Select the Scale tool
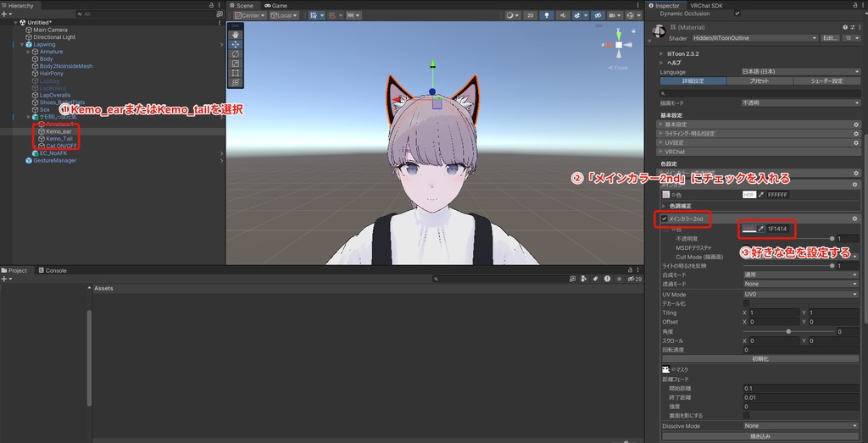Image resolution: width=868 pixels, height=443 pixels. 236,63
